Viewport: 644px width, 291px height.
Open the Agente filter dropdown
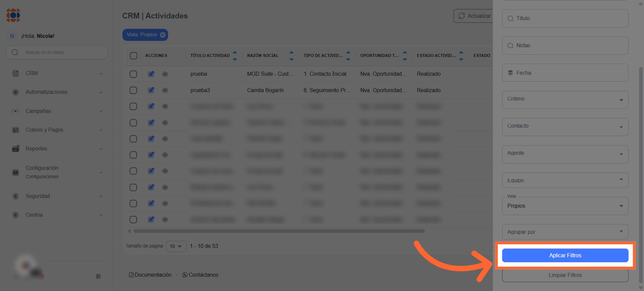pos(565,154)
